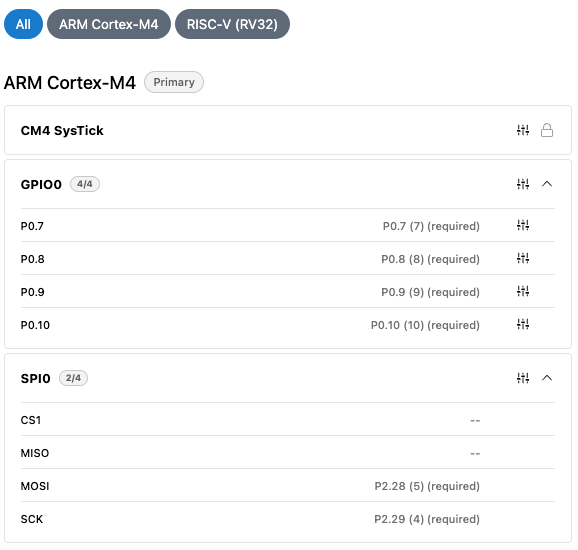Filter by ARM Cortex-M4 core

pyautogui.click(x=109, y=24)
